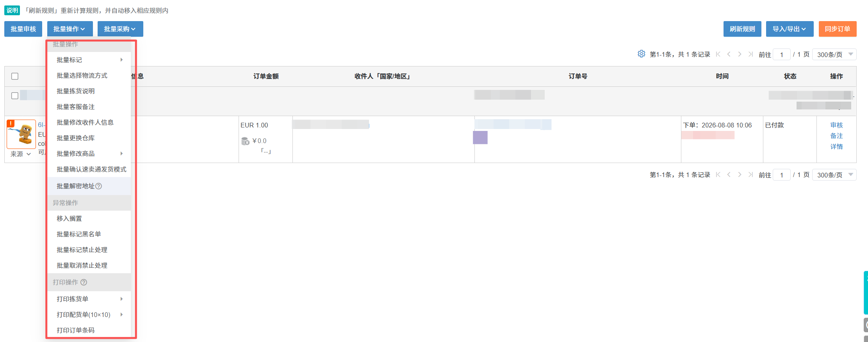The height and width of the screenshot is (342, 868).
Task: Click the 批量审核 button
Action: tap(23, 29)
